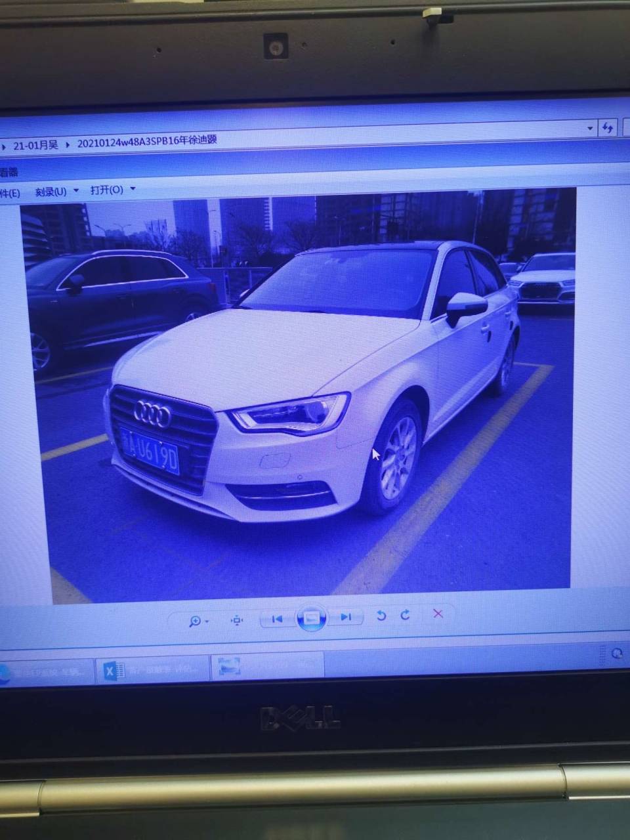Go to the previous photo
Screen dimensions: 630x840
click(277, 618)
